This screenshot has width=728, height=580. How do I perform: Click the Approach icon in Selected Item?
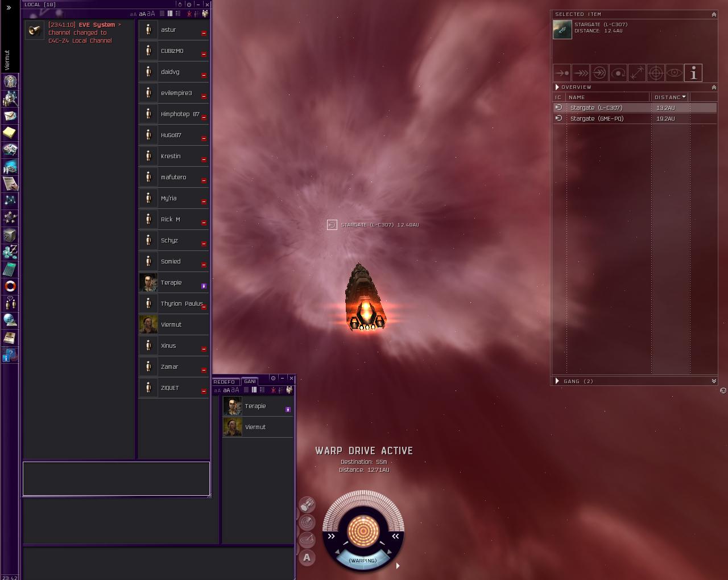pos(562,73)
